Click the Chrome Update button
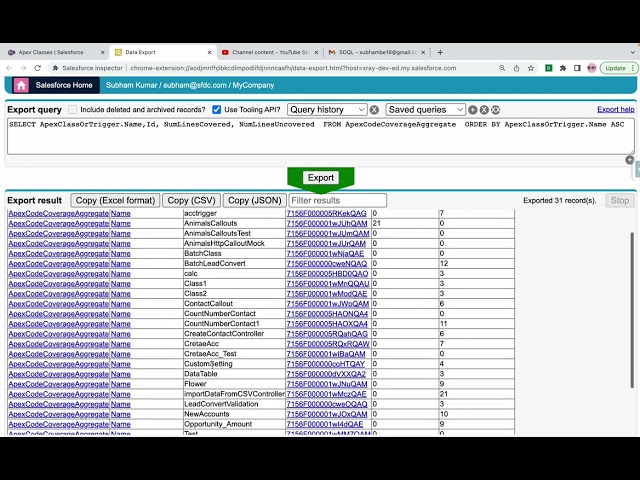Screen dimensions: 640x480 coord(619,68)
